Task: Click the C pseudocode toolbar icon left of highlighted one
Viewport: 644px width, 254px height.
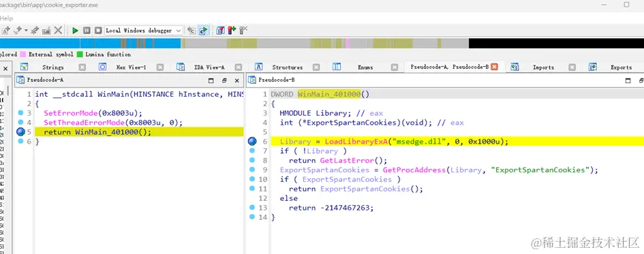Action: coord(191,31)
